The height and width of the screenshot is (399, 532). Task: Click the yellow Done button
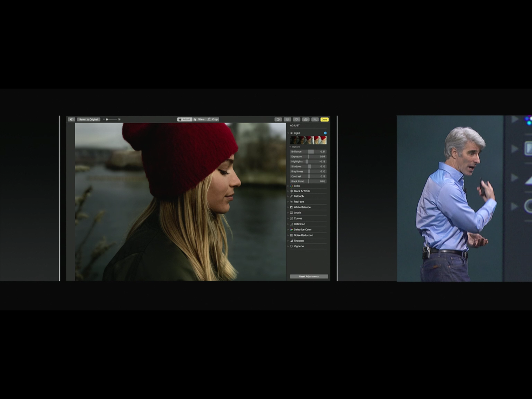(324, 119)
